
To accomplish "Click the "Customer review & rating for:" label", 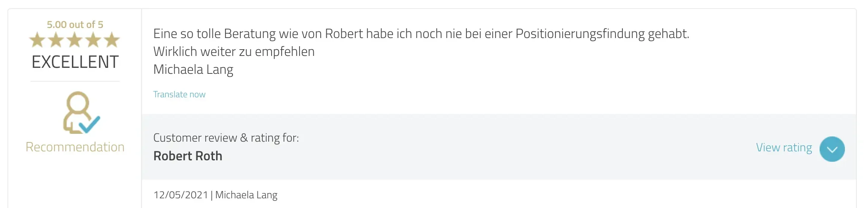I will [x=226, y=138].
